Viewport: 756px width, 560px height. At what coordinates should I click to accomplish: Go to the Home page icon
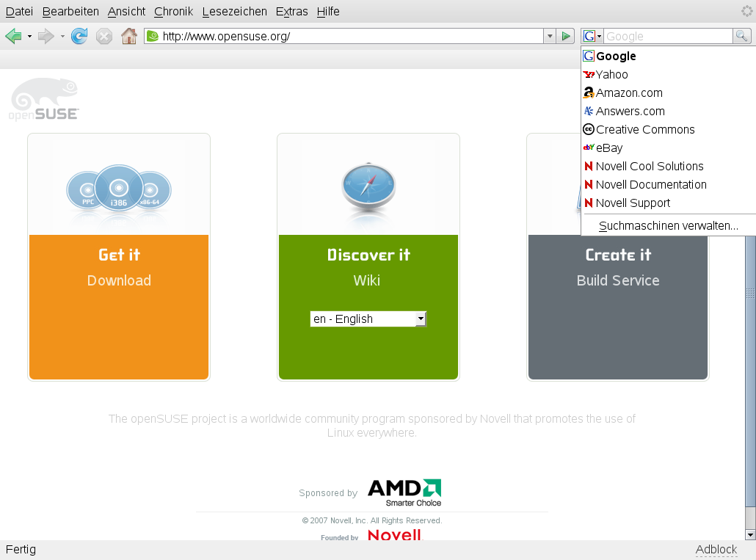pos(128,36)
